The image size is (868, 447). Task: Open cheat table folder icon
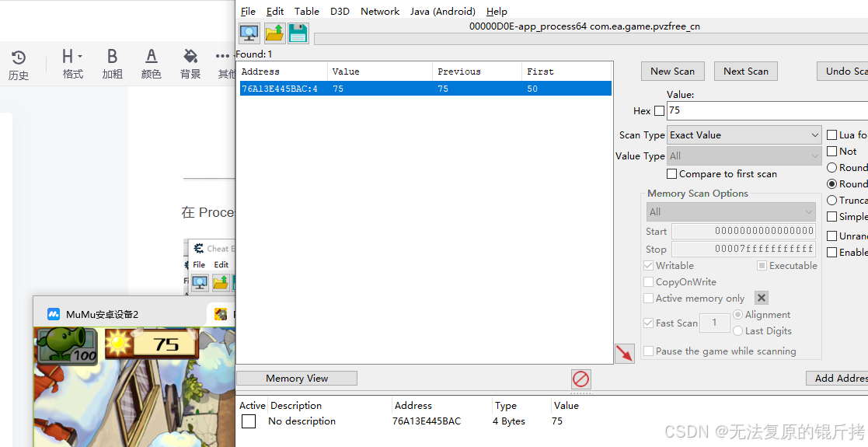click(274, 33)
